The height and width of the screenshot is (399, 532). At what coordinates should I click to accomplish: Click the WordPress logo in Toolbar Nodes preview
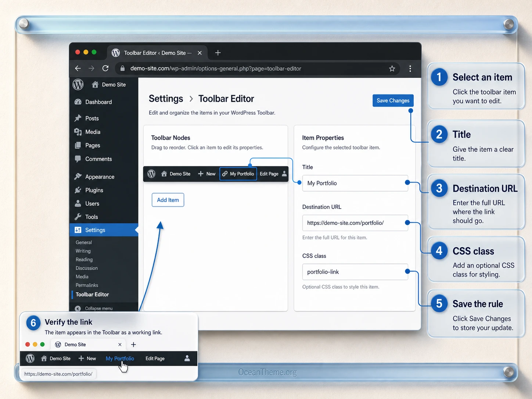151,174
